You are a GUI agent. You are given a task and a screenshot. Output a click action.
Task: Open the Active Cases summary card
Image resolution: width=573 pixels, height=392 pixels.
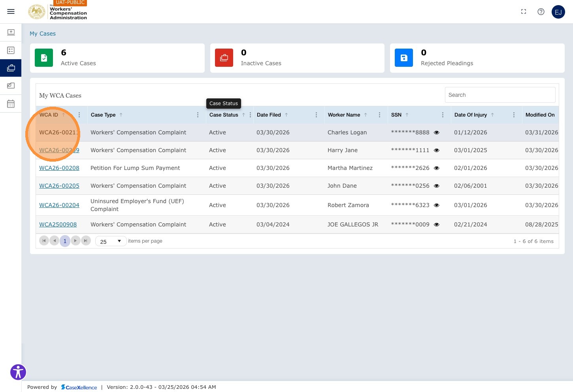point(117,58)
